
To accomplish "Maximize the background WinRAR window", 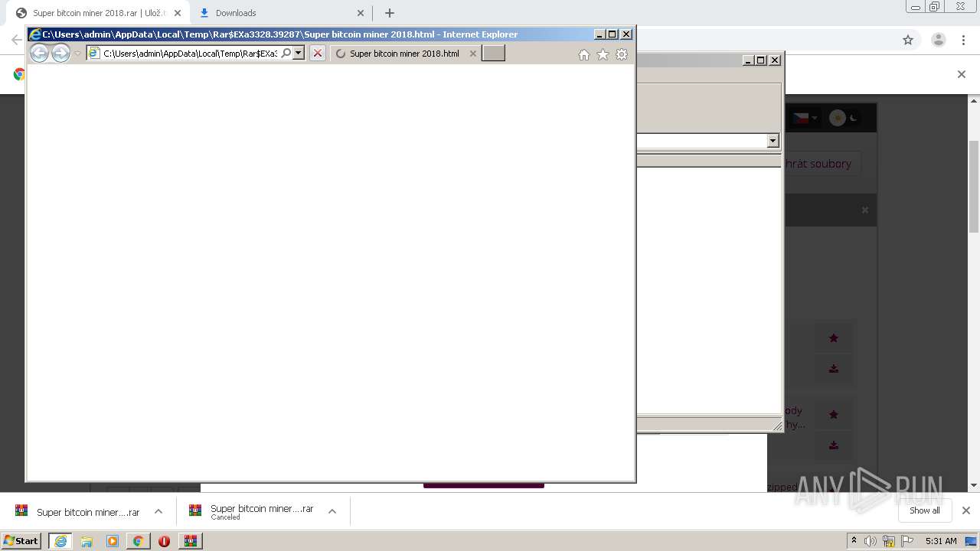I will [761, 60].
